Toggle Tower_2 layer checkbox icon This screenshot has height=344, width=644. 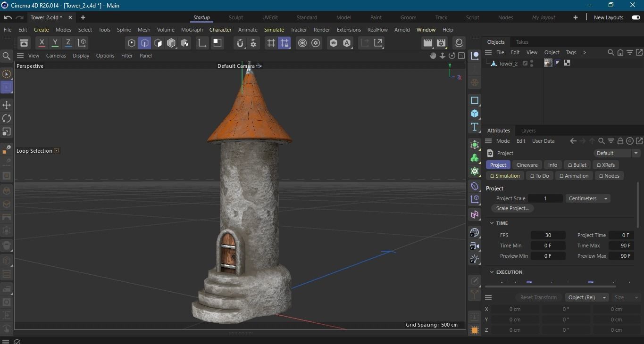tap(525, 63)
